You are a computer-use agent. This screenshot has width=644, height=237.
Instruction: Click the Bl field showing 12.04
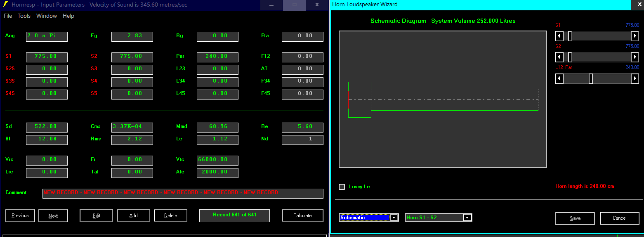[x=47, y=140]
